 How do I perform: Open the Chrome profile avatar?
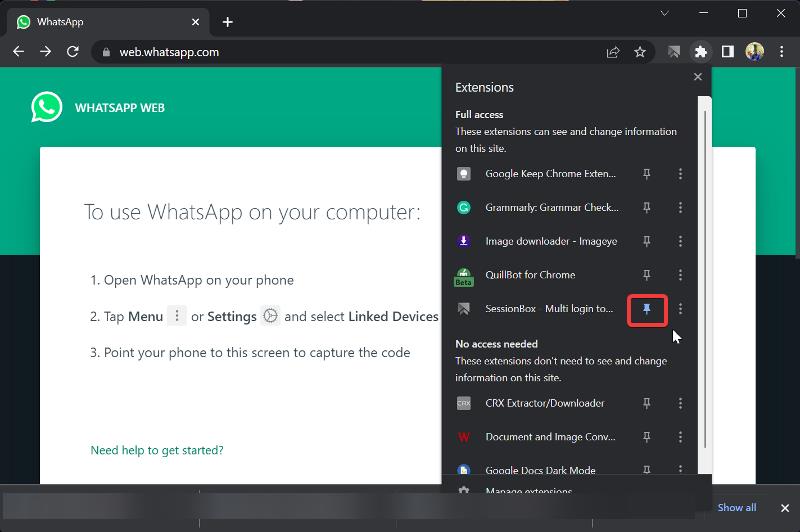755,52
